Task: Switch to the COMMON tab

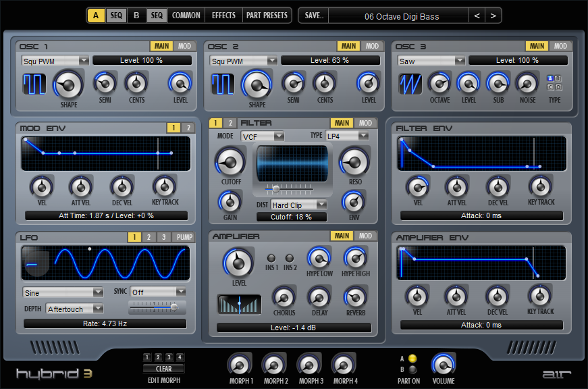Action: pos(186,16)
